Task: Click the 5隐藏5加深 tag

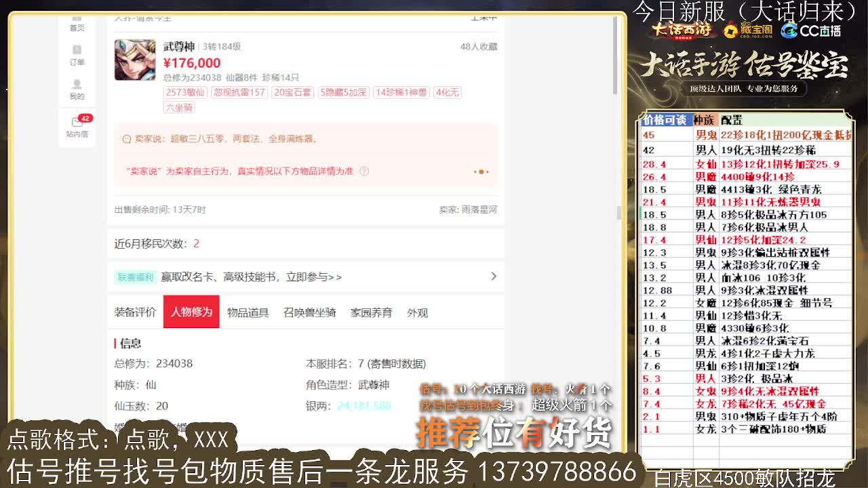Action: (344, 92)
